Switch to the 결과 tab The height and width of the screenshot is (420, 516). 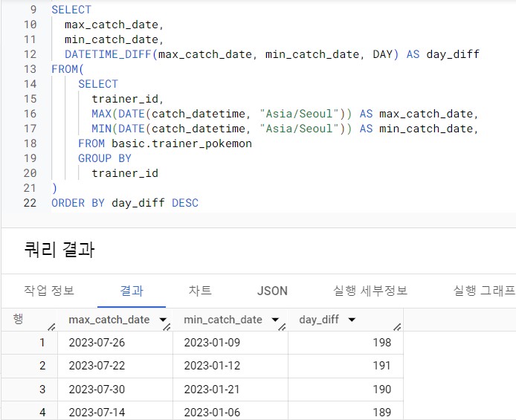pyautogui.click(x=132, y=291)
